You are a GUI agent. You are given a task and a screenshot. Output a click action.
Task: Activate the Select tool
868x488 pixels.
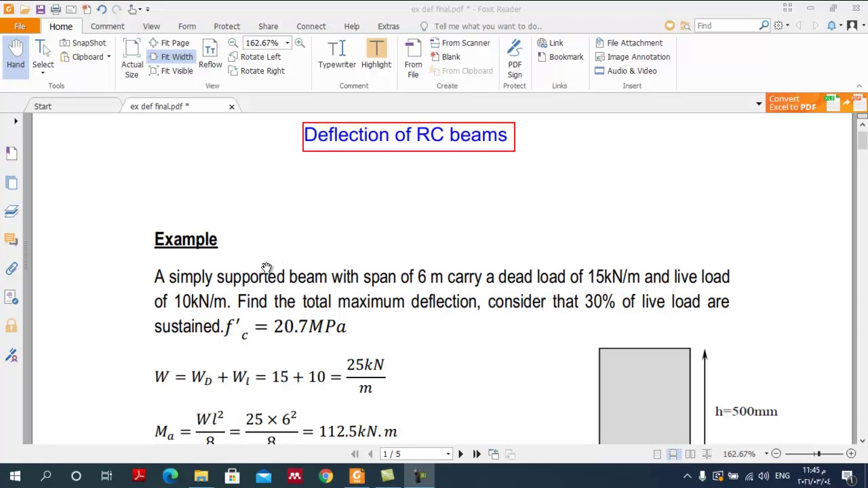click(x=43, y=56)
